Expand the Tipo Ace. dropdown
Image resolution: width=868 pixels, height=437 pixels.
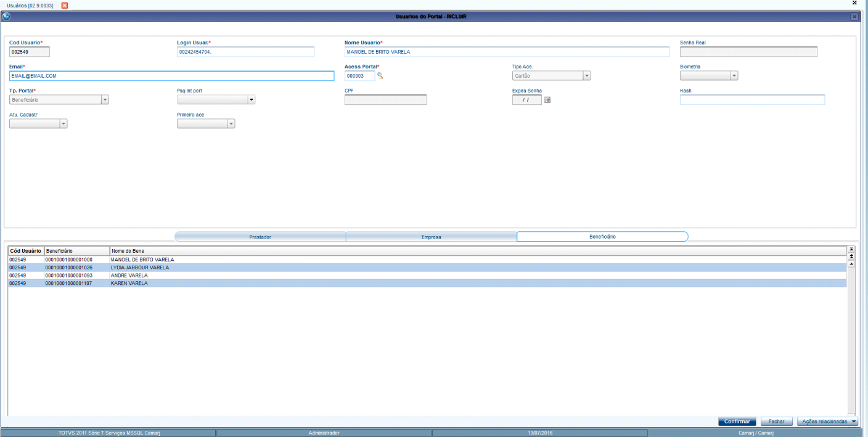coord(587,76)
